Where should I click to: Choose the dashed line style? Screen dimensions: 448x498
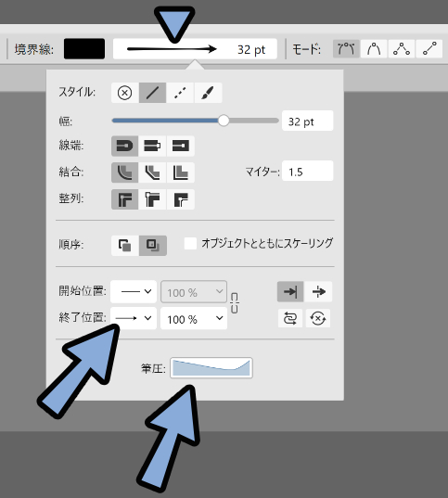pos(180,93)
